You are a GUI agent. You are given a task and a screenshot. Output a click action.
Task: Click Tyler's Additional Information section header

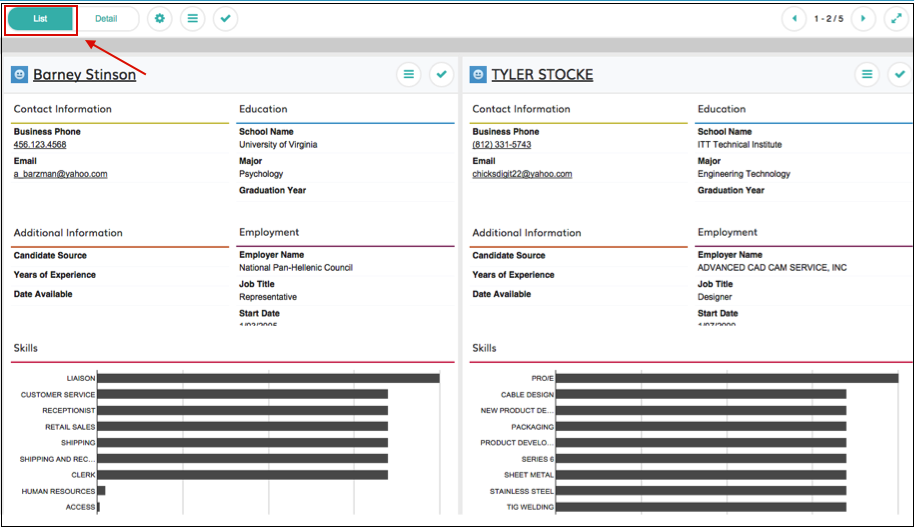point(526,233)
